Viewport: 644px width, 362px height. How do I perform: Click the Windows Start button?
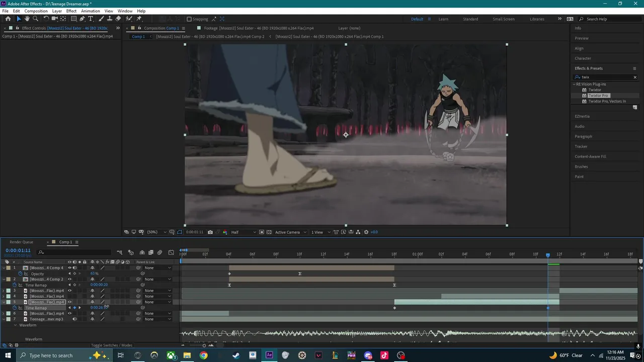coord(9,355)
